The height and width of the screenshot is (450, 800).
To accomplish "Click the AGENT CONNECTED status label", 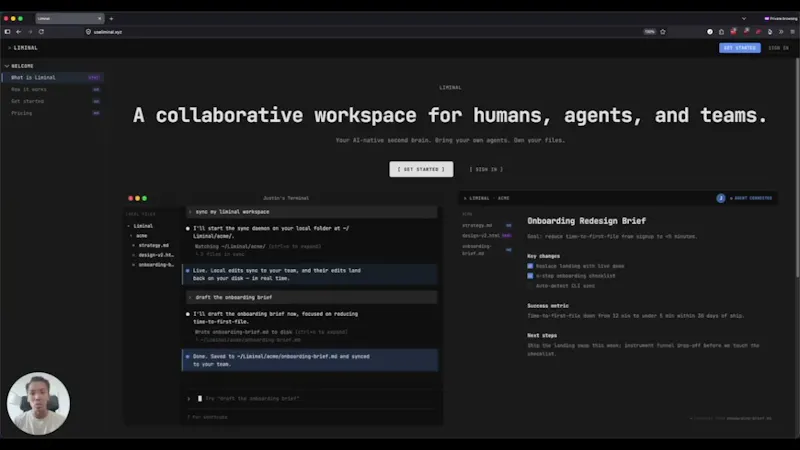I will click(751, 198).
